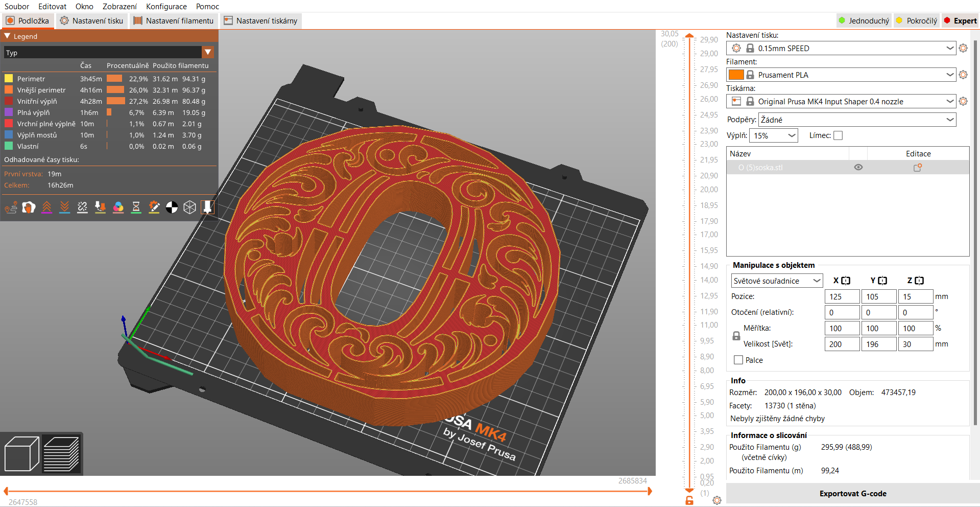
Task: Switch to the Nastavení tisku tab
Action: [x=91, y=21]
